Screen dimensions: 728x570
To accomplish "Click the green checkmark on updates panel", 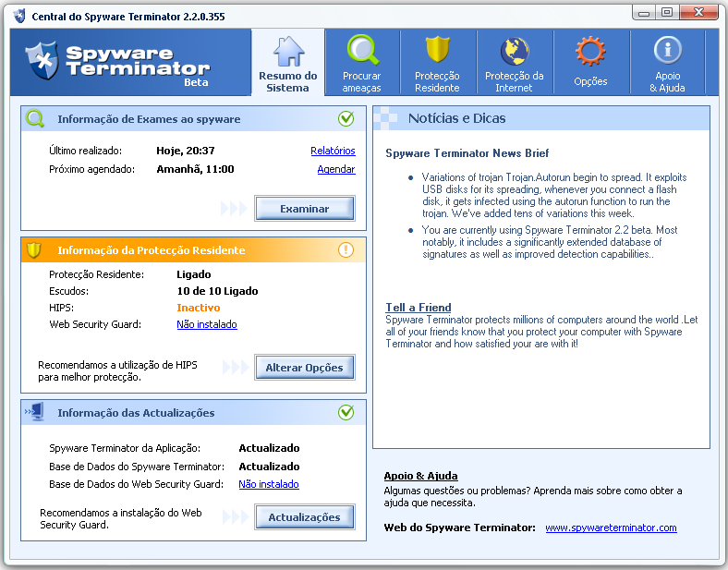I will [346, 412].
